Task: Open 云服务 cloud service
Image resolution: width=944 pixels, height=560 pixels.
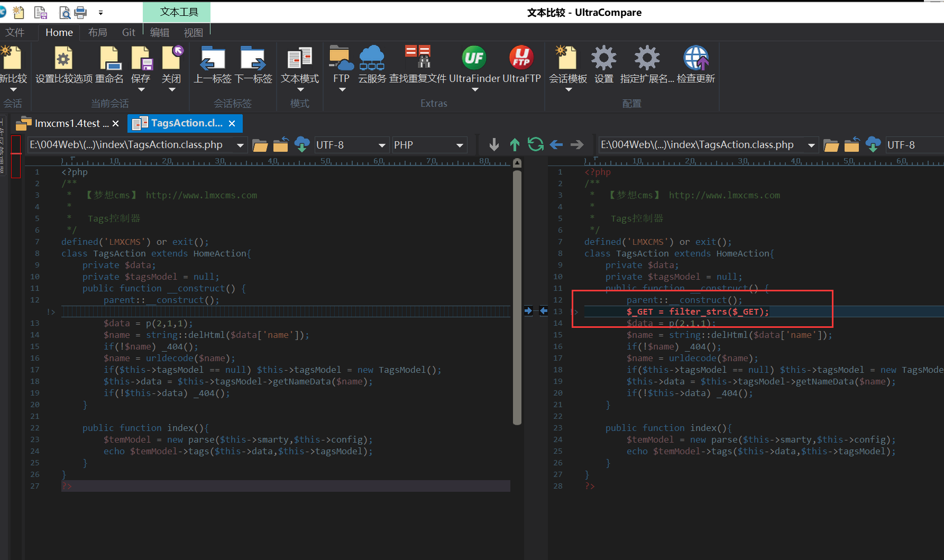Action: coord(372,58)
